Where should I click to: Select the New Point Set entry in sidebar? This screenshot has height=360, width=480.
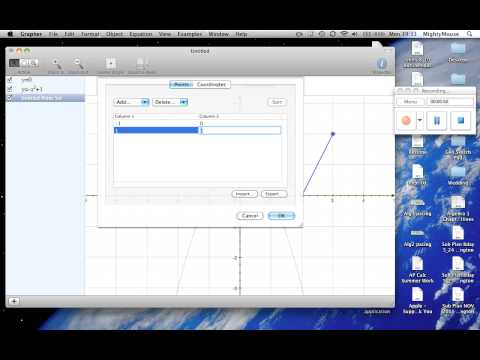pos(45,98)
